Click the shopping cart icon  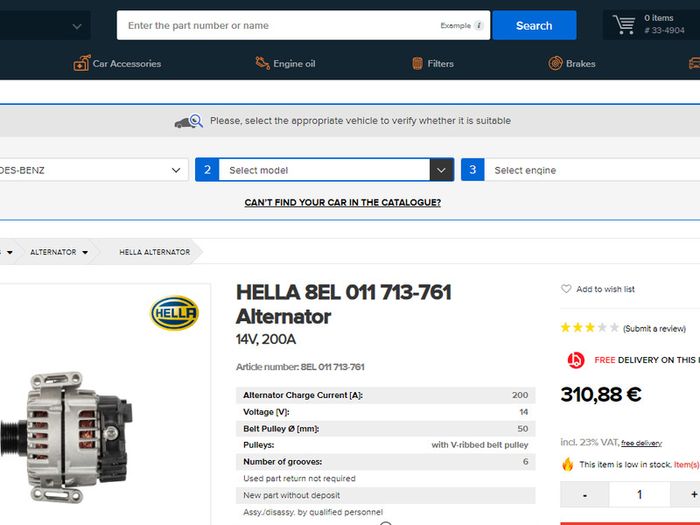[624, 25]
